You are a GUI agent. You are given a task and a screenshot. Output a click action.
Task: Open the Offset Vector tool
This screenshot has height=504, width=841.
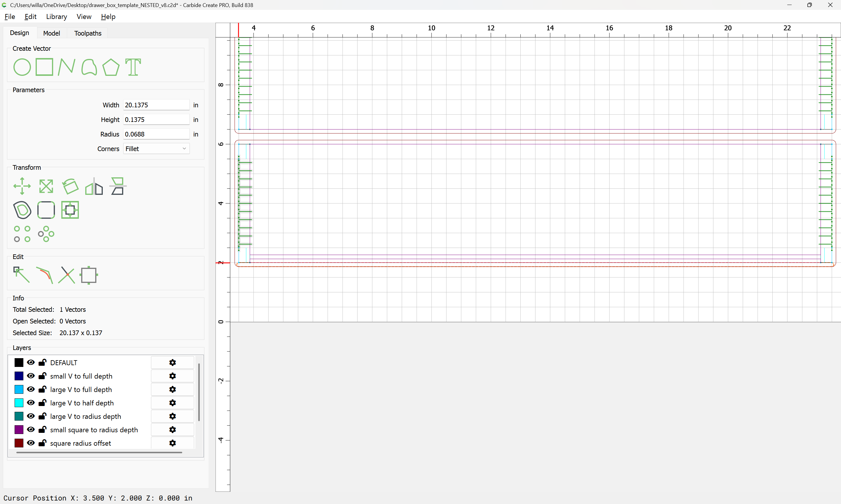[x=22, y=210]
